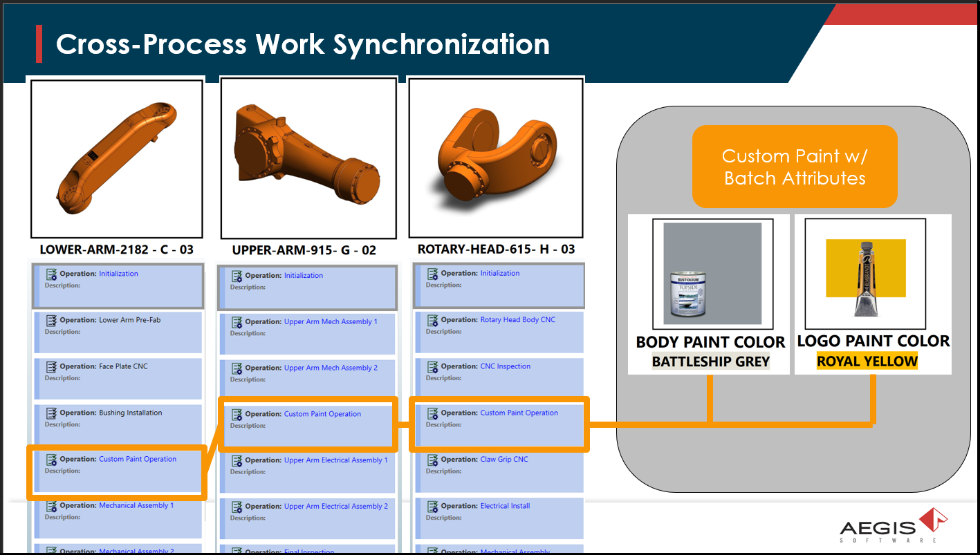Click the orange lower arm part thumbnail
Viewport: 980px width, 555px height.
point(117,158)
